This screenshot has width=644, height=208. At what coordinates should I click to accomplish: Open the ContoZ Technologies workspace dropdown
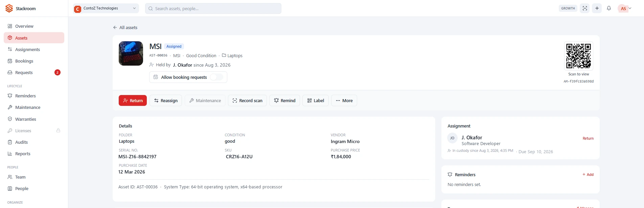[106, 8]
